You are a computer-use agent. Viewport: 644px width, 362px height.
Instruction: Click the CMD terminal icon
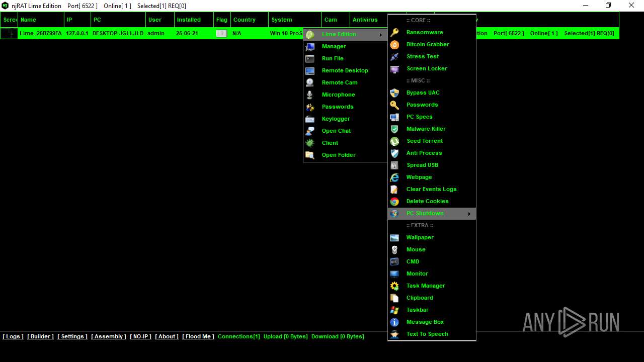pyautogui.click(x=395, y=261)
